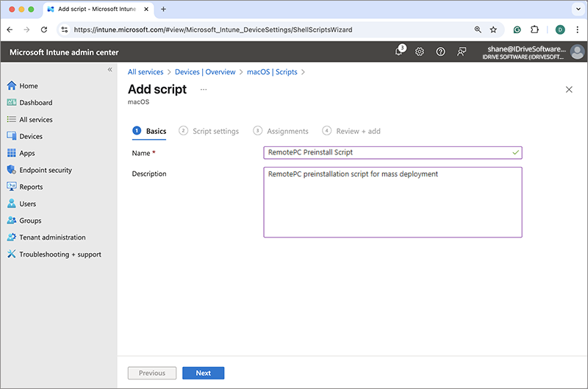
Task: Click the help question mark icon
Action: click(x=440, y=52)
